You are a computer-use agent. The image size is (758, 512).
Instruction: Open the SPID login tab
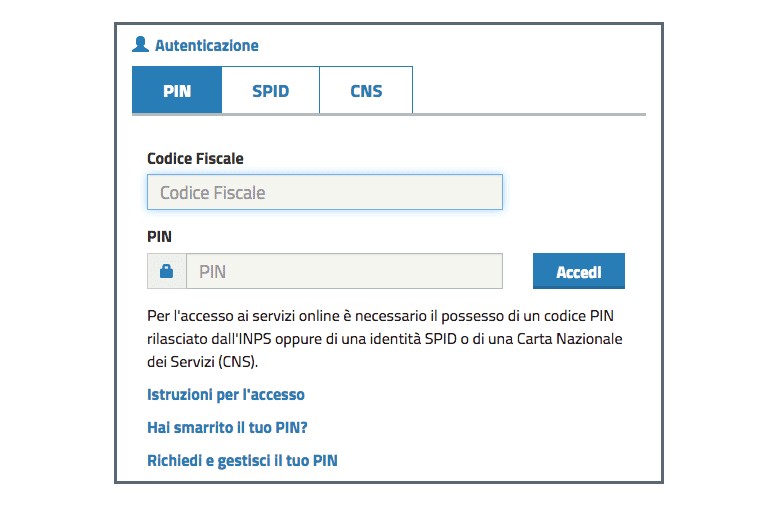270,91
